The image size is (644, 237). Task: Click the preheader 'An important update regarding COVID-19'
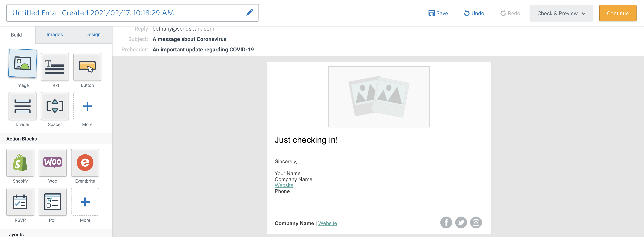(x=203, y=50)
